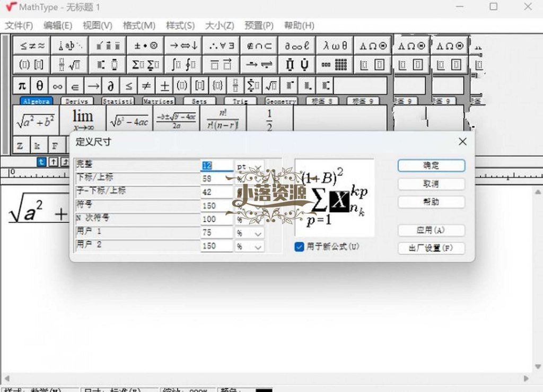
Task: Click the 帮助 button in the dialog
Action: click(x=431, y=202)
